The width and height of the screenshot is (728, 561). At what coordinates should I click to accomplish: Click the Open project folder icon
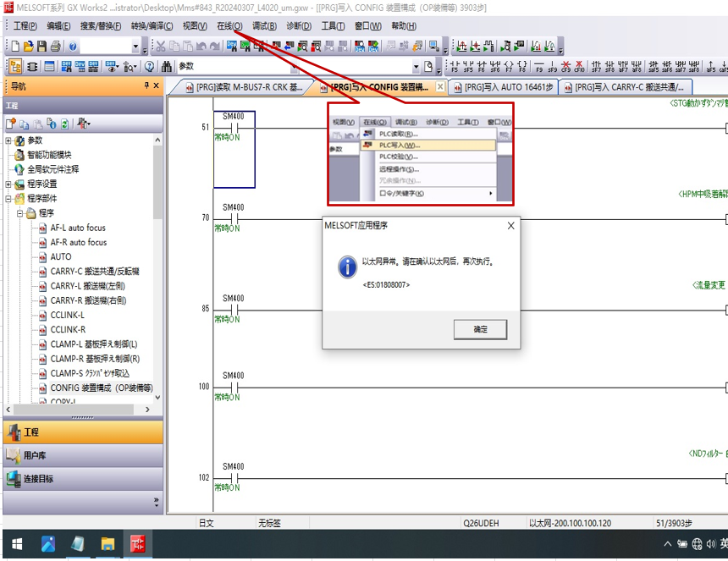pyautogui.click(x=28, y=46)
